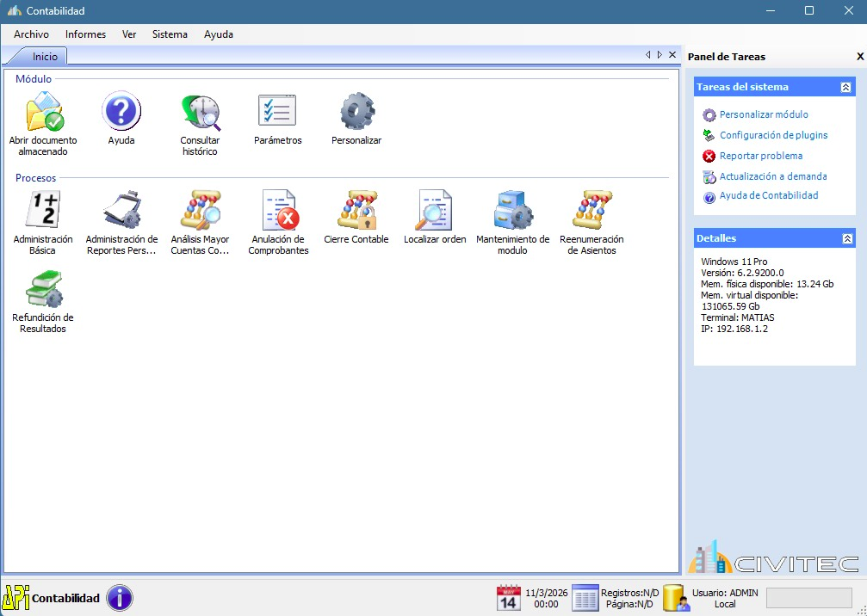Open the Archivo menu
Viewport: 867px width, 616px height.
point(32,34)
